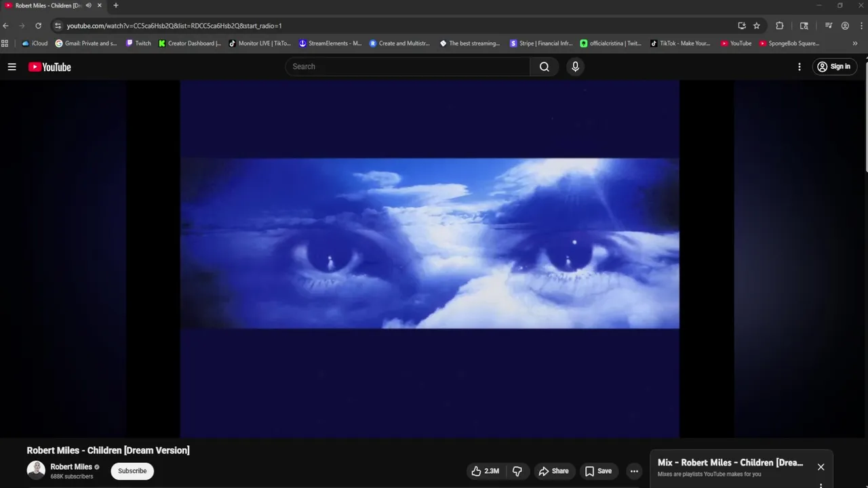Open media controls in toolbar
Image resolution: width=868 pixels, height=488 pixels.
(x=829, y=26)
